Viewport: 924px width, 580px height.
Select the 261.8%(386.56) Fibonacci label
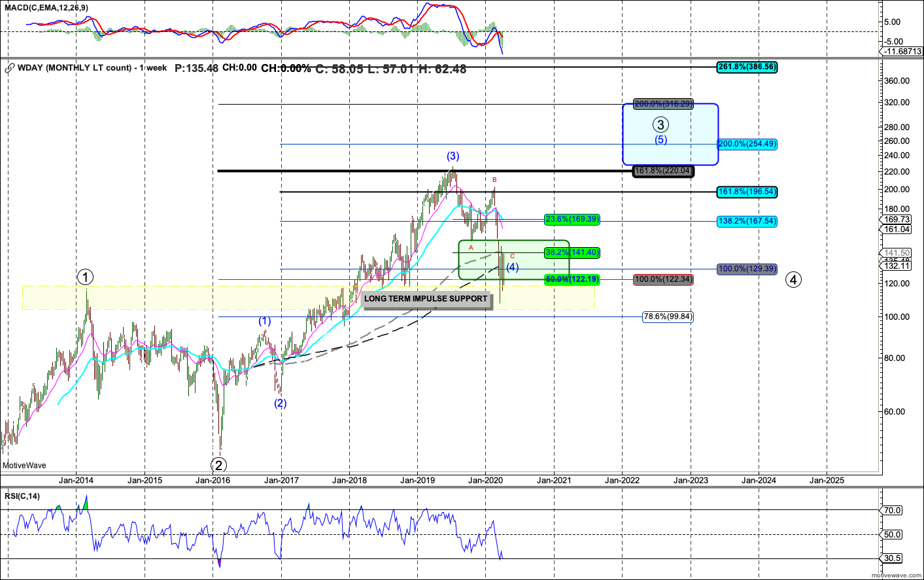(747, 67)
